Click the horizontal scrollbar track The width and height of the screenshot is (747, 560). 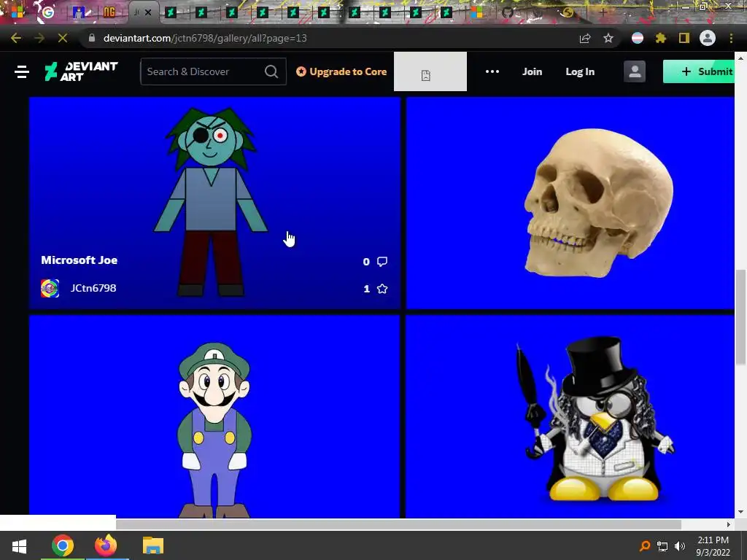point(399,524)
